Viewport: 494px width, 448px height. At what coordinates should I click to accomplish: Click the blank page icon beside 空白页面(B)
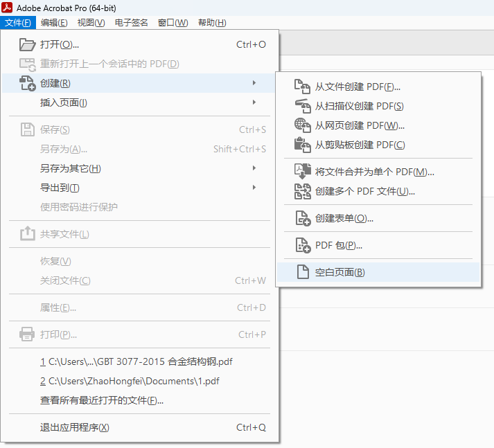303,272
